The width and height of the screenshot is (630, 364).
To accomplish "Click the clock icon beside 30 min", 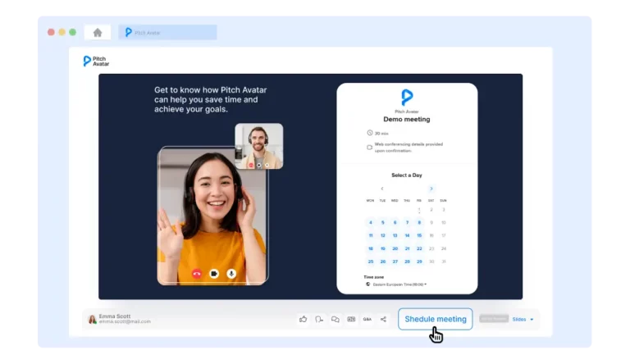I will pos(370,133).
